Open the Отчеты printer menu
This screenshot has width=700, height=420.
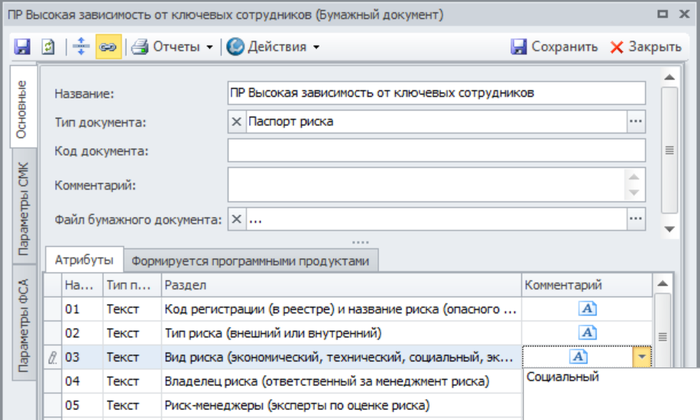tap(172, 47)
